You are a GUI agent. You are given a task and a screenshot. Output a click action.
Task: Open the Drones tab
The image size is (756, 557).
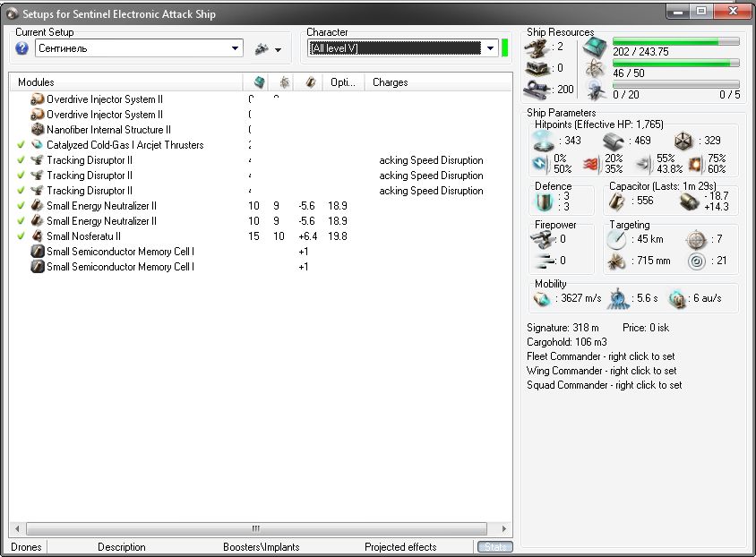[26, 547]
